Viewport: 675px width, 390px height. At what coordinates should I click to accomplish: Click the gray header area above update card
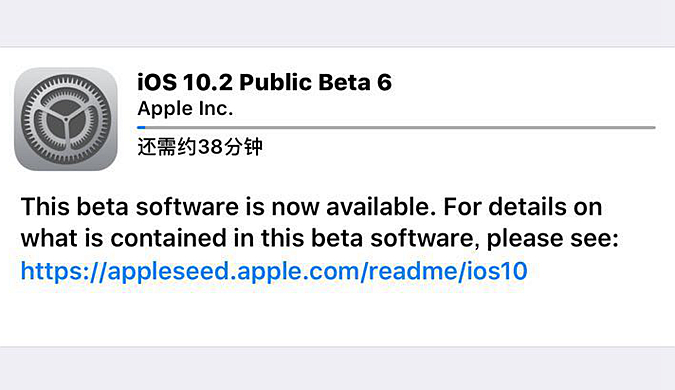338,22
